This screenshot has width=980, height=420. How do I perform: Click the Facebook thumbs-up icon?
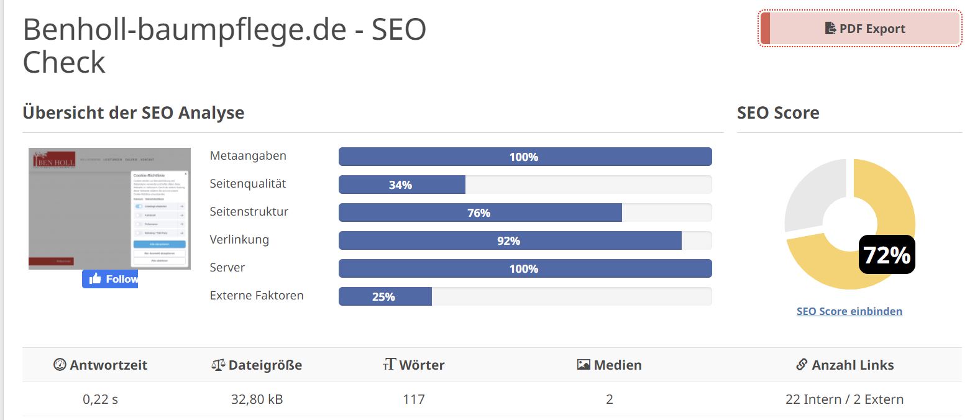[x=95, y=279]
